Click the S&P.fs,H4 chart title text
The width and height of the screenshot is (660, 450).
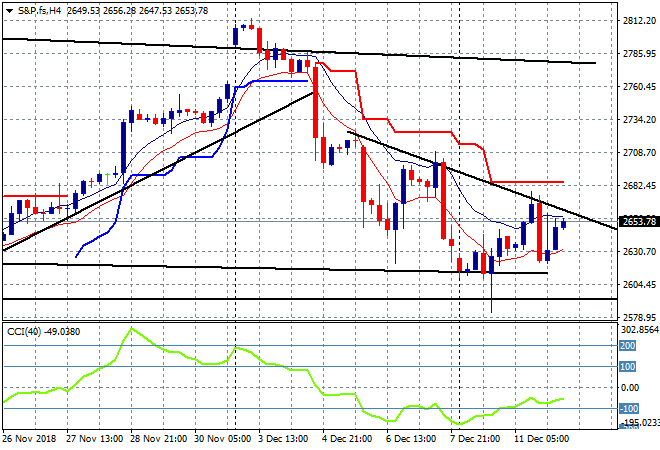(39, 11)
